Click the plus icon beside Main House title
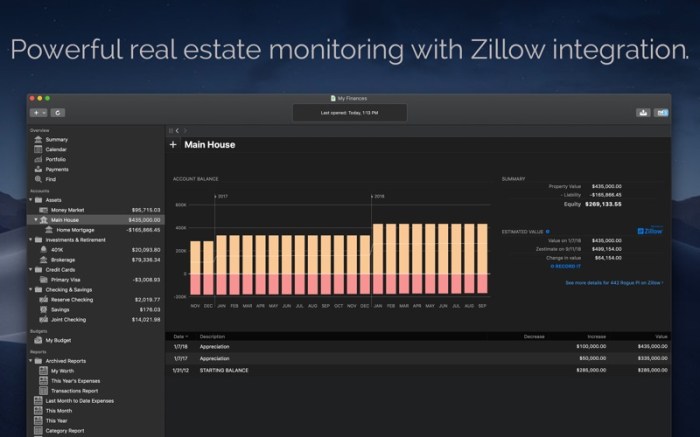This screenshot has width=700, height=437. pos(173,145)
